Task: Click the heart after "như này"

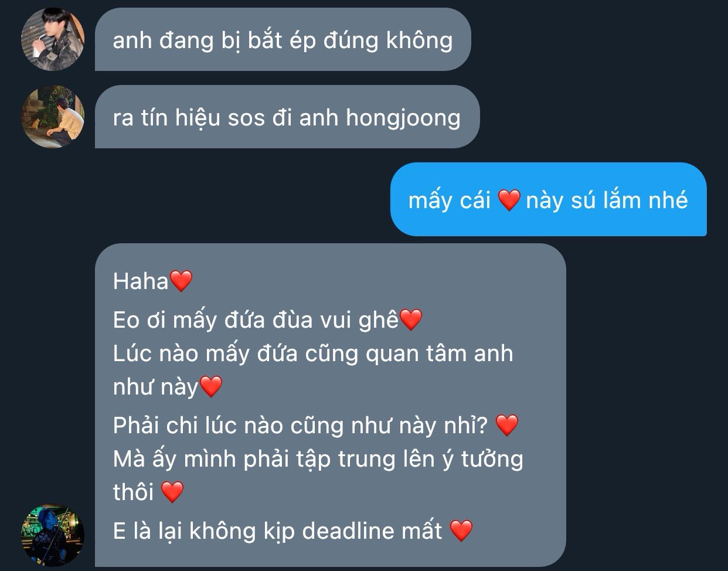Action: [211, 387]
